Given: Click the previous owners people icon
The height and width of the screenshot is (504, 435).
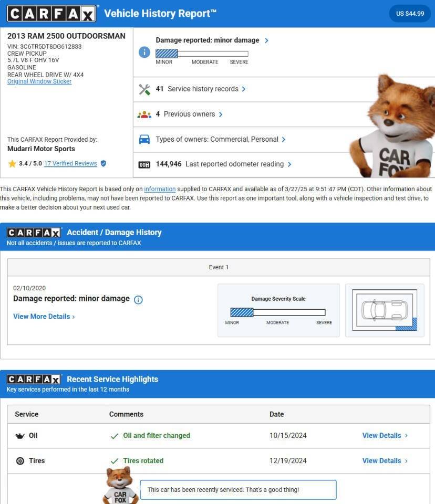Looking at the screenshot, I should point(144,114).
